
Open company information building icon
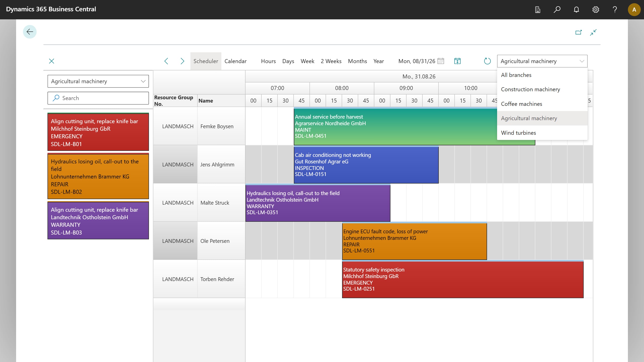(x=538, y=10)
